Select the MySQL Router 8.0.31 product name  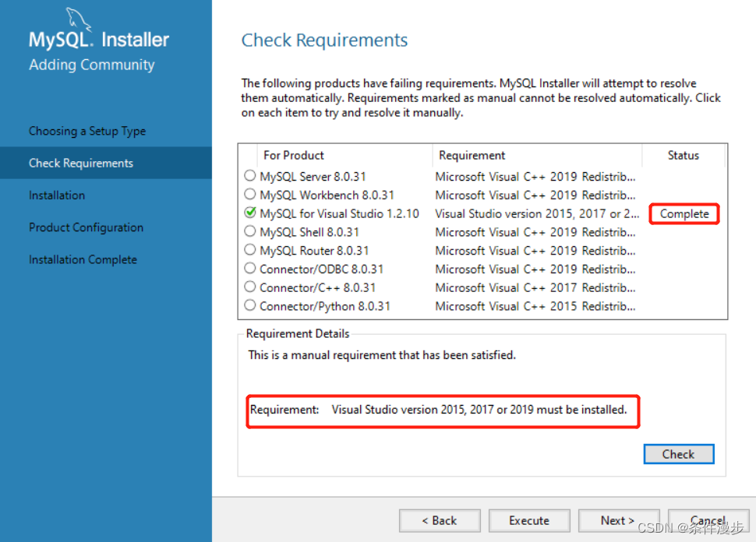pos(314,251)
